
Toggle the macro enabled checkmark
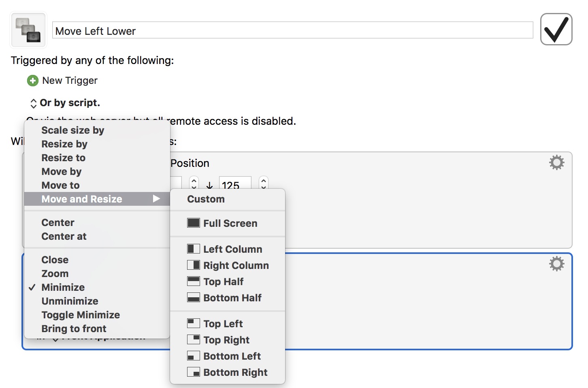pos(556,29)
